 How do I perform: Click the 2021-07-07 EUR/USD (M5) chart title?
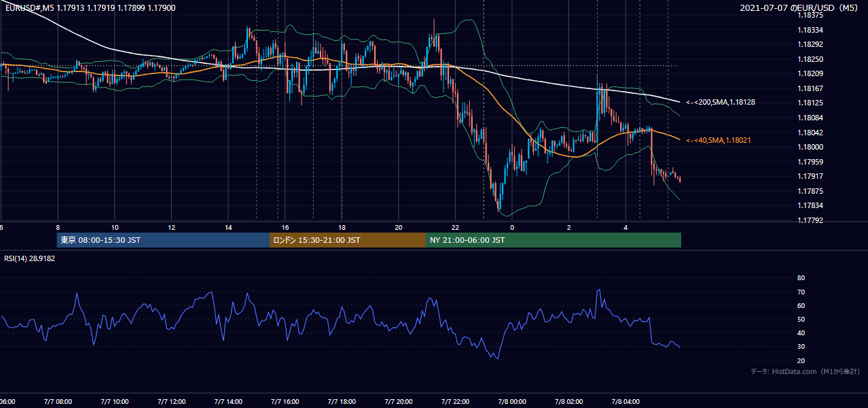click(800, 8)
